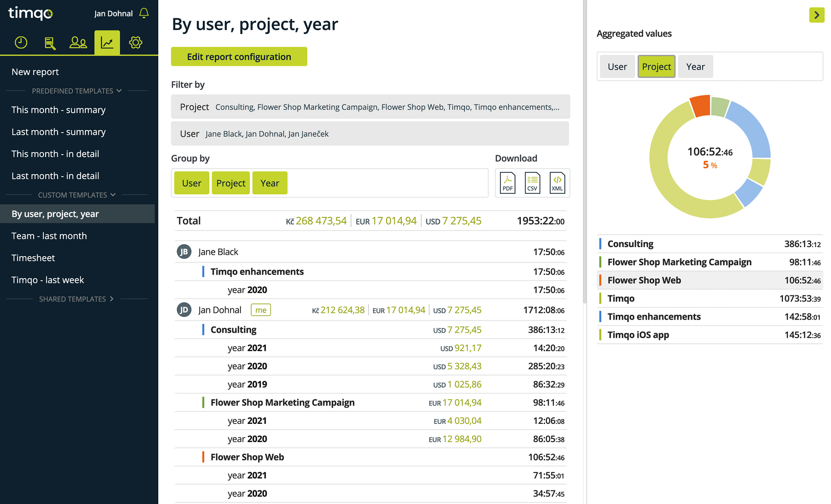This screenshot has width=831, height=504.
Task: Open the projects list icon in navigation
Action: coord(50,42)
